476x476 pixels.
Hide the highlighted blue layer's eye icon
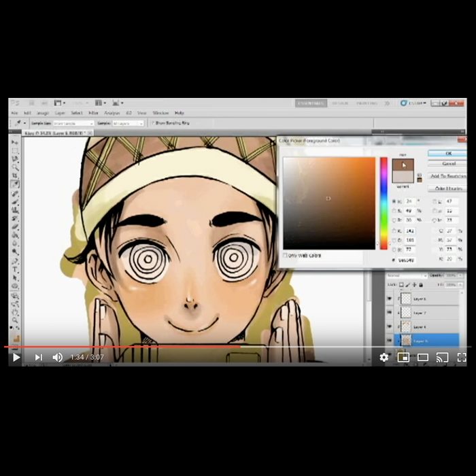pyautogui.click(x=390, y=341)
